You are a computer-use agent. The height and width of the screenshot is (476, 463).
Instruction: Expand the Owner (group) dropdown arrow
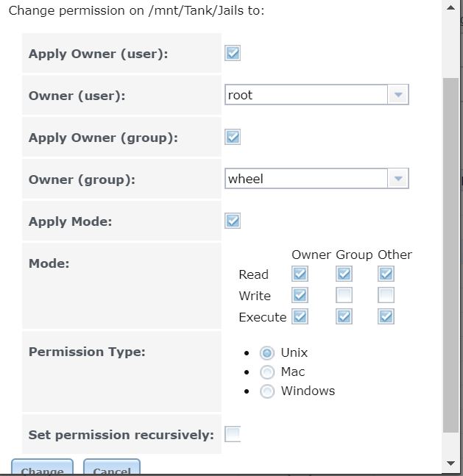coord(398,179)
